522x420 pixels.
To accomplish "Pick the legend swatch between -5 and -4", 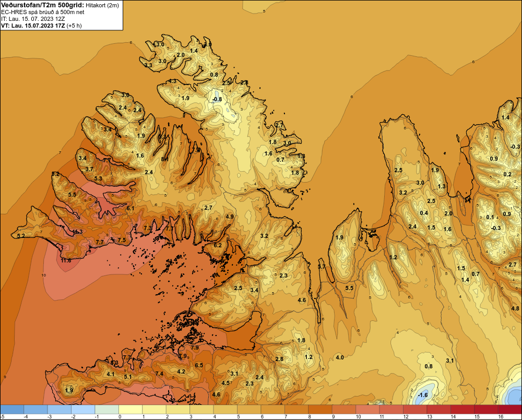I will 12,410.
